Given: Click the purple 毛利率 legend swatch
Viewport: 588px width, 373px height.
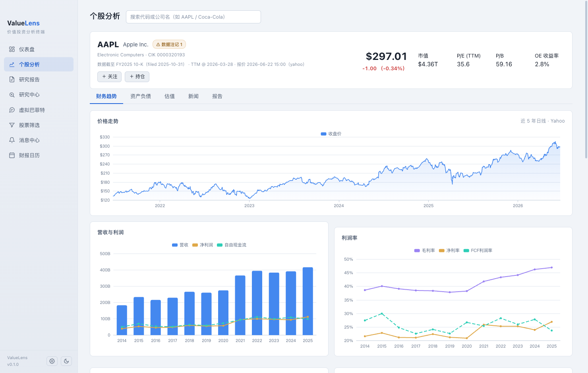Looking at the screenshot, I should click(417, 250).
